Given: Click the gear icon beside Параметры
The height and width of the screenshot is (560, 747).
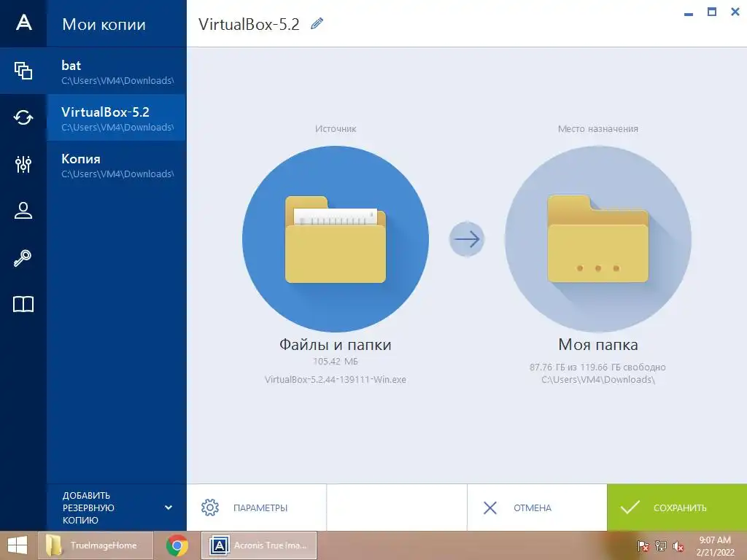Looking at the screenshot, I should 210,507.
